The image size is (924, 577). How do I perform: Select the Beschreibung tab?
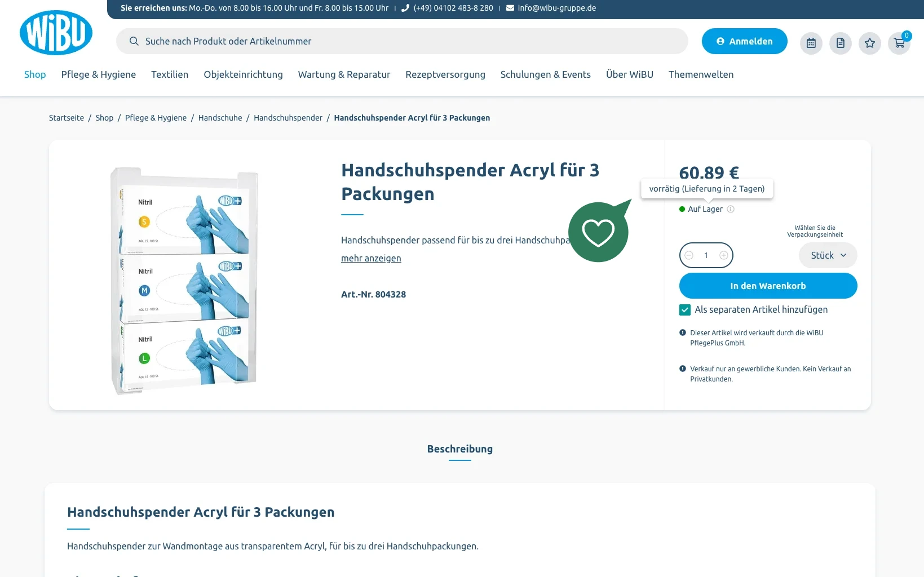coord(460,449)
